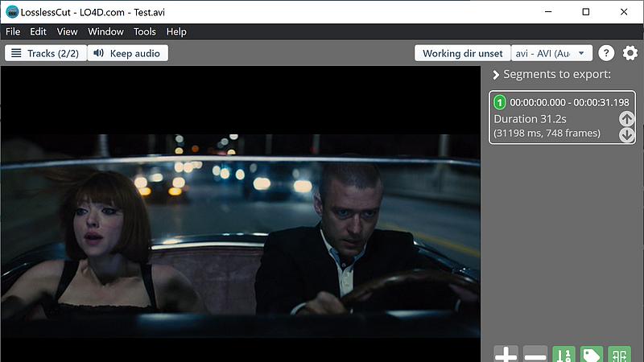
Task: Open the File menu
Action: pyautogui.click(x=13, y=31)
